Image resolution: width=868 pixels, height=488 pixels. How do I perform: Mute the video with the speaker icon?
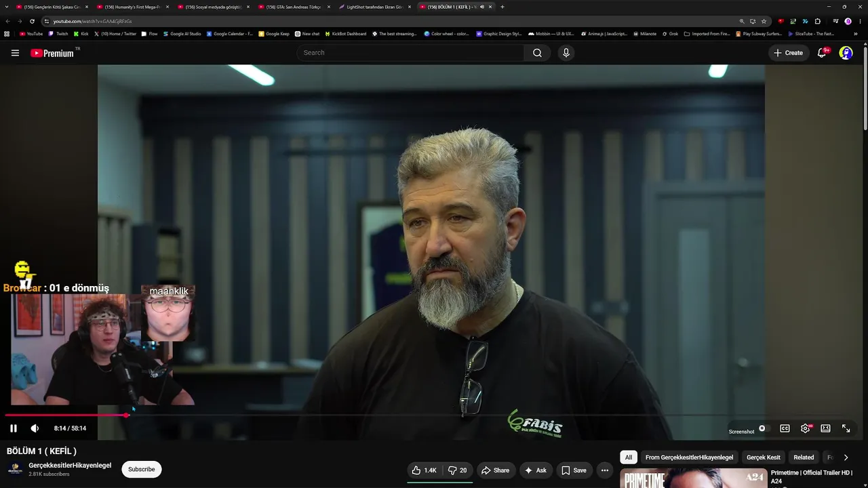35,428
